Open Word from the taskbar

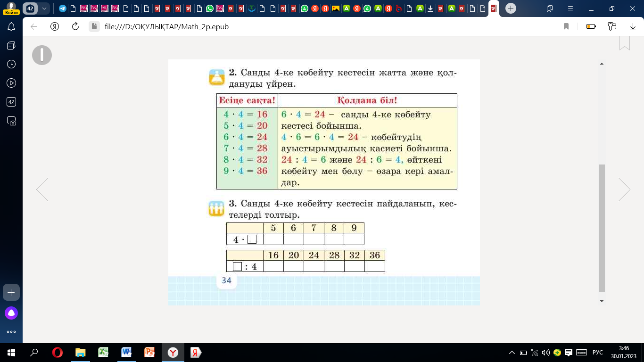127,353
